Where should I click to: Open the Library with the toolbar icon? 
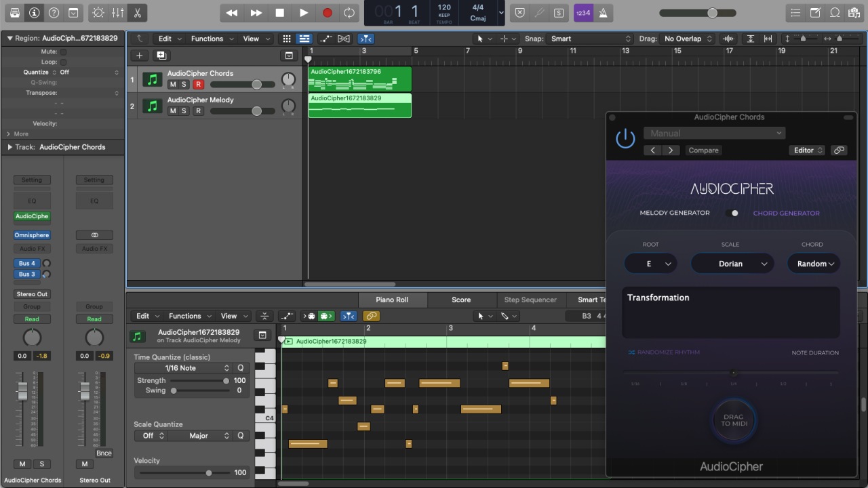click(x=14, y=12)
